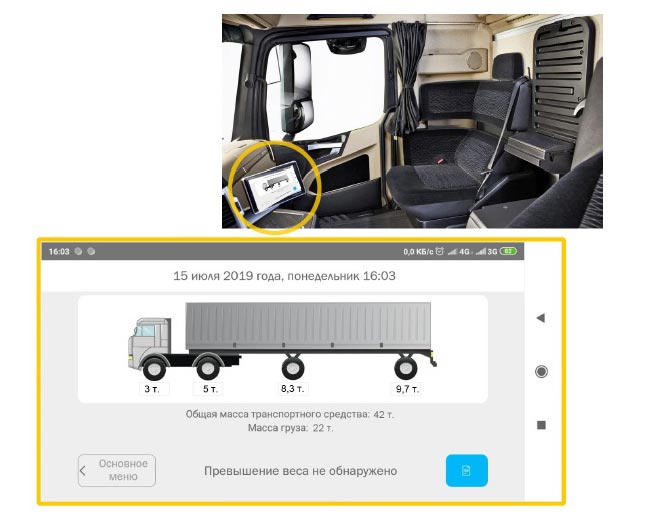Tap the alarm clock status icon

pos(439,251)
